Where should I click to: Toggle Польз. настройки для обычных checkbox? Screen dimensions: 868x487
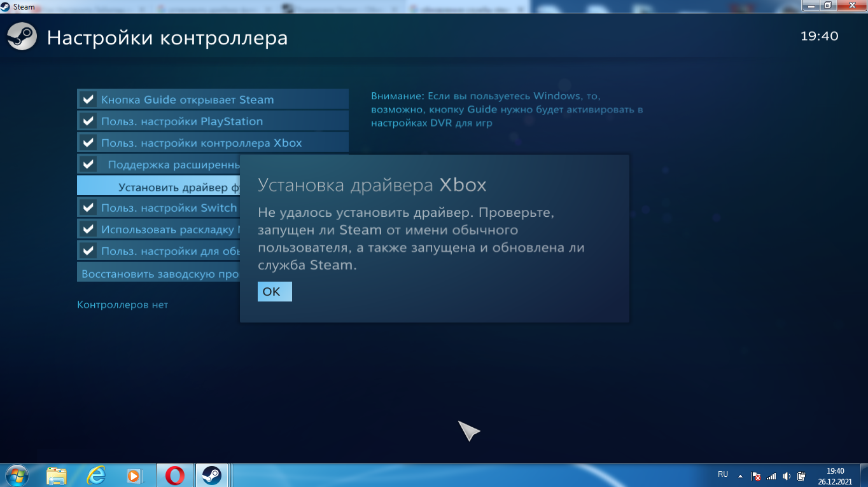(x=88, y=250)
